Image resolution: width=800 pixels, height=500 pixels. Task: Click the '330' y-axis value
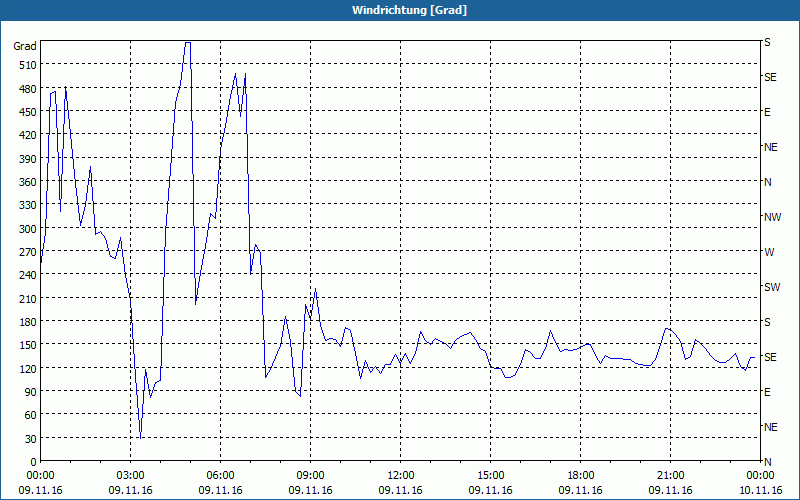[x=28, y=205]
